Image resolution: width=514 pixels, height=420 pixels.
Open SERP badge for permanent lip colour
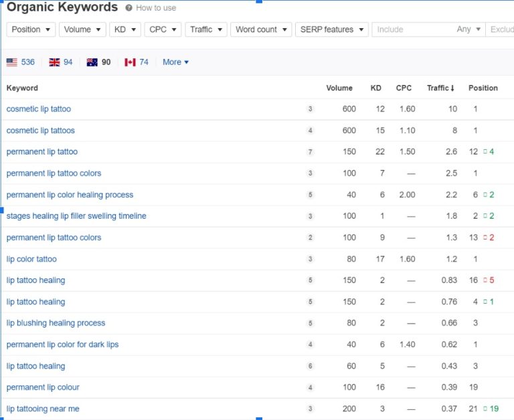click(310, 388)
